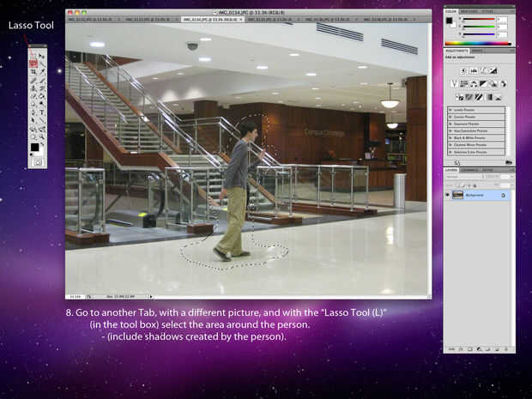532x399 pixels.
Task: Select the Clone Stamp tool
Action: (x=33, y=88)
